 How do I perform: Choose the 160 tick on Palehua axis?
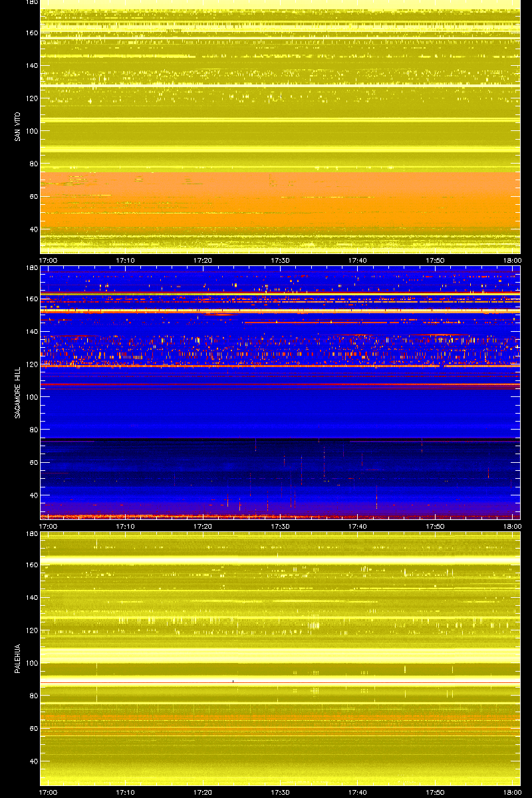[31, 565]
